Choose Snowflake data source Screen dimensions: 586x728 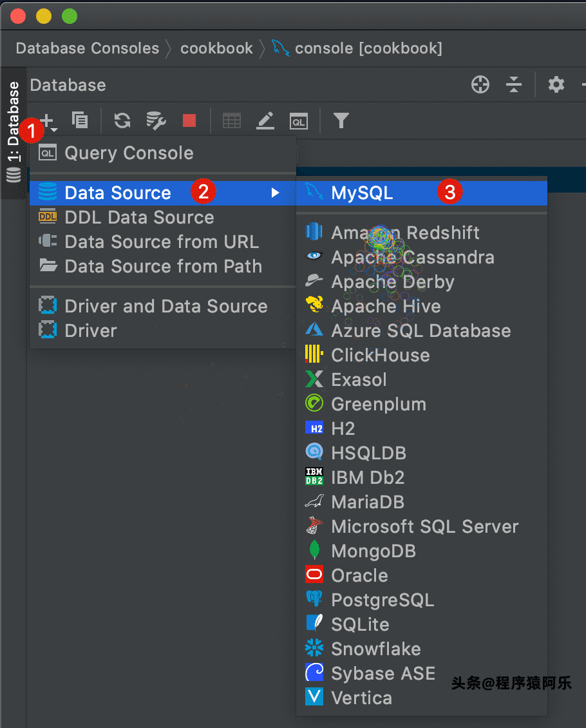point(422,649)
